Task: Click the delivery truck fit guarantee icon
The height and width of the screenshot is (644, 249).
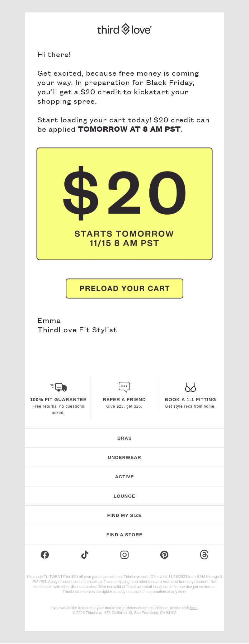Action: 59,387
